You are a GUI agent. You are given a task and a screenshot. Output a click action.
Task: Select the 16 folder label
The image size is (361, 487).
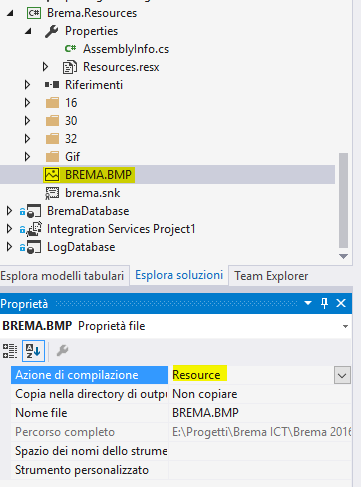71,103
